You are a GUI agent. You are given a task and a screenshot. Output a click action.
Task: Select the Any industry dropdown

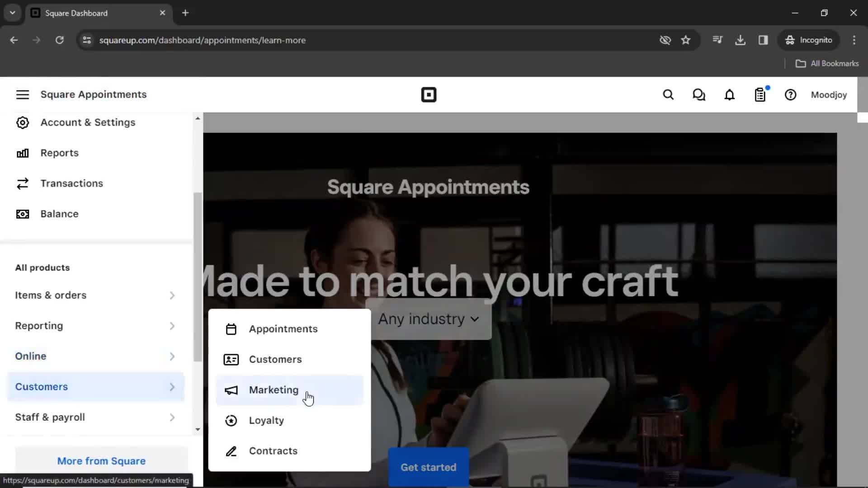[429, 319]
